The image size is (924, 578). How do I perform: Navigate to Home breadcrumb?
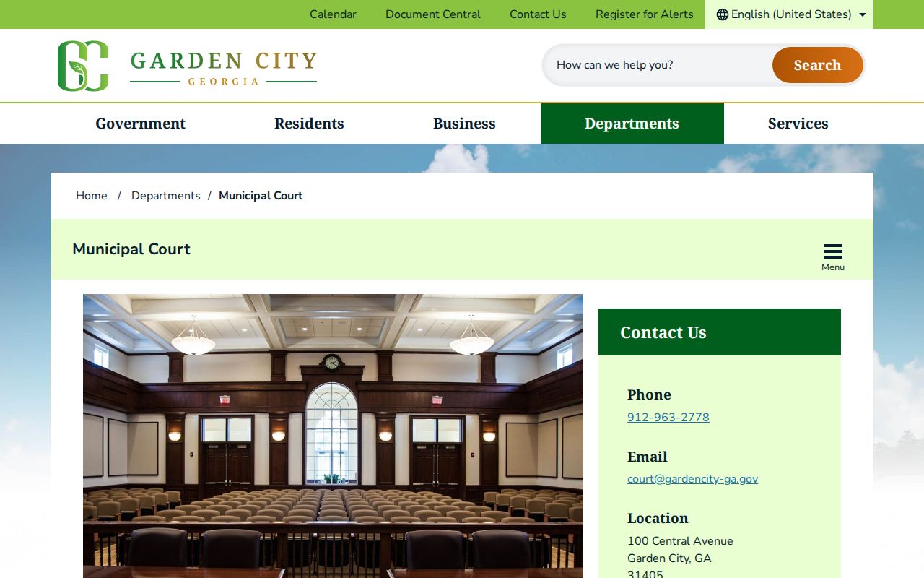tap(92, 196)
